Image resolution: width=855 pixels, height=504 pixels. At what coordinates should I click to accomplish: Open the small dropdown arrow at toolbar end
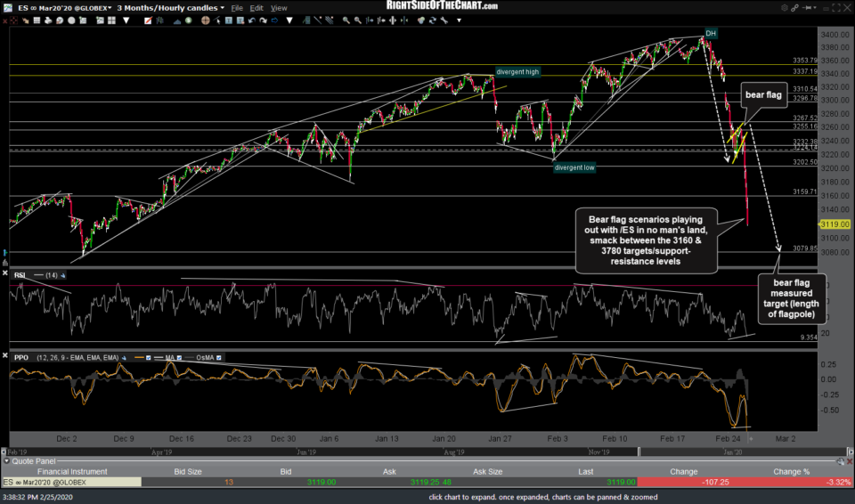point(460,20)
